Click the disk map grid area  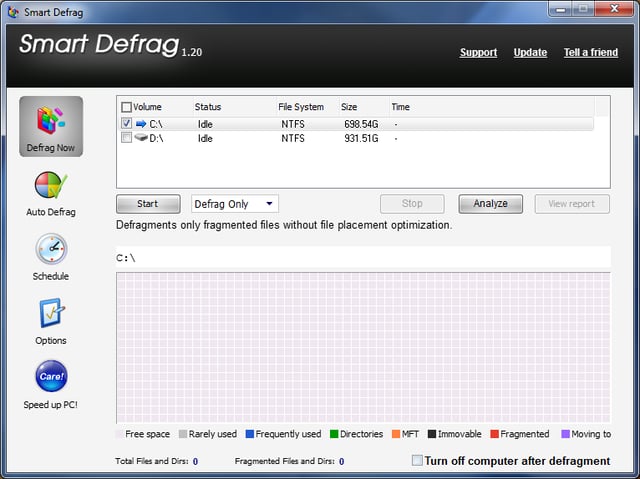pos(363,348)
